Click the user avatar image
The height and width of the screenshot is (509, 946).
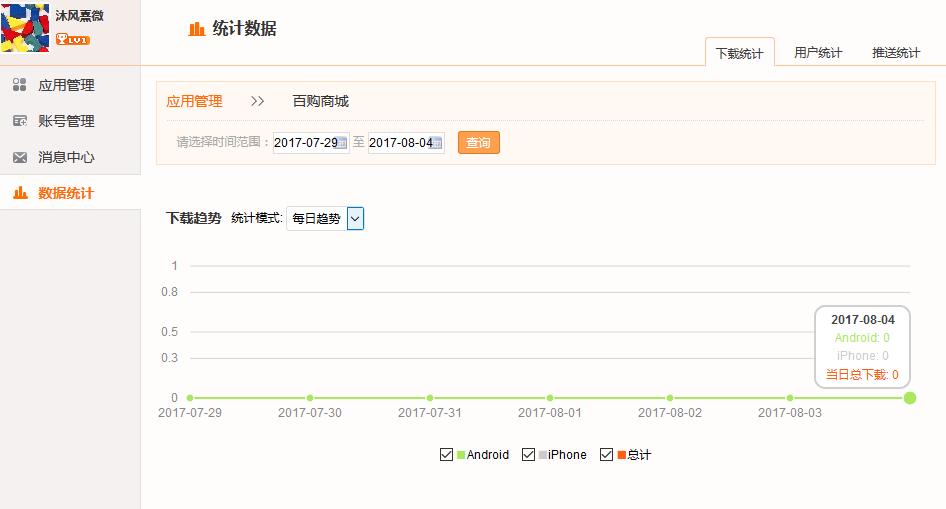point(25,27)
